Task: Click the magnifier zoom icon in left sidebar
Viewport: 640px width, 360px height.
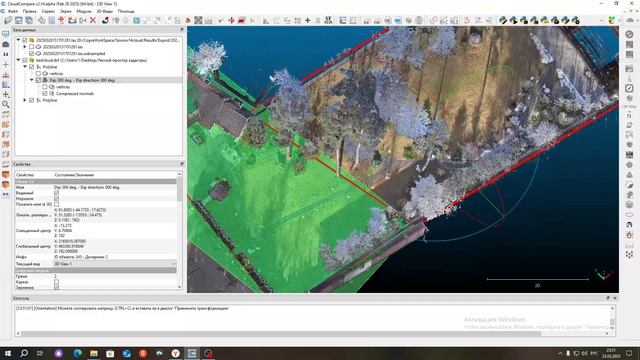Action: pos(6,104)
